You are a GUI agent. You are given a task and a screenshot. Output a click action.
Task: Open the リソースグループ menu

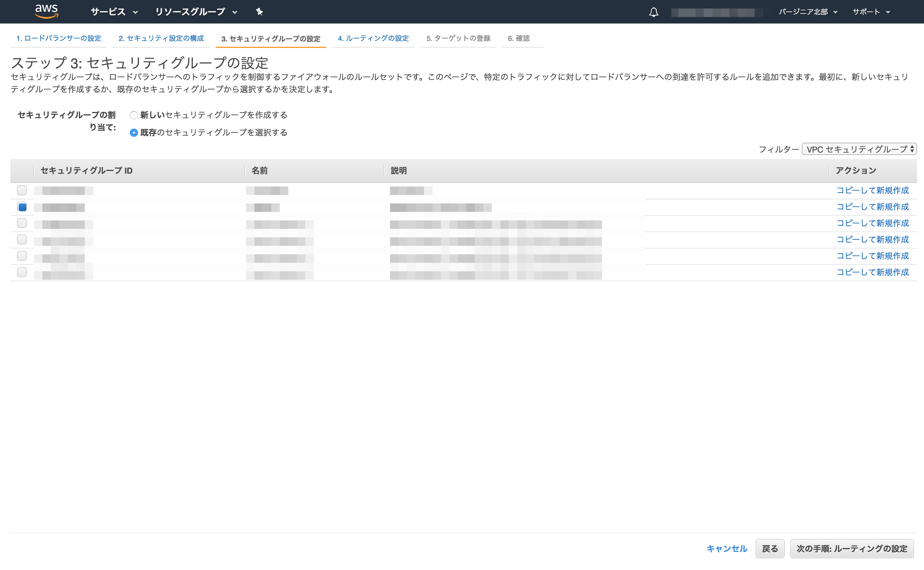click(x=196, y=12)
